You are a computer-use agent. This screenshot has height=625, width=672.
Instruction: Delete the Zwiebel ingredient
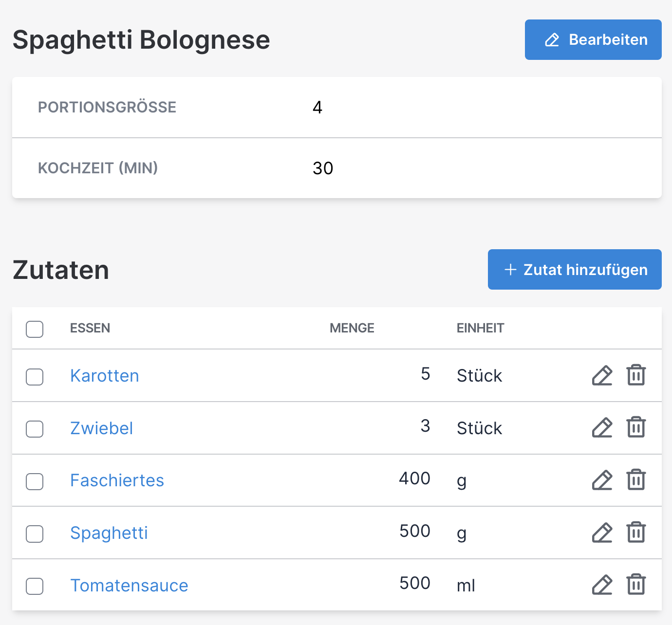(636, 428)
